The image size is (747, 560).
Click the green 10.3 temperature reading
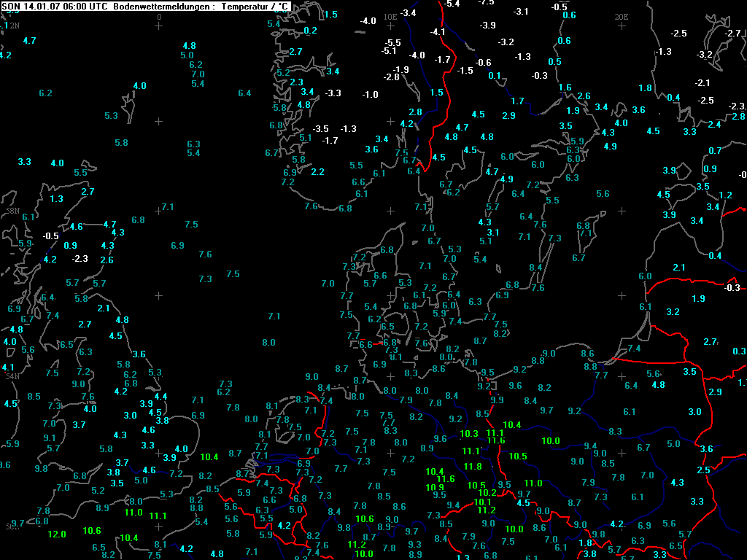469,434
